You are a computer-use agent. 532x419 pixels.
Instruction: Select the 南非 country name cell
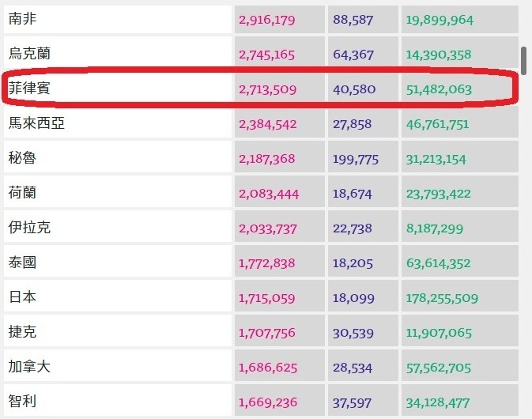22,20
